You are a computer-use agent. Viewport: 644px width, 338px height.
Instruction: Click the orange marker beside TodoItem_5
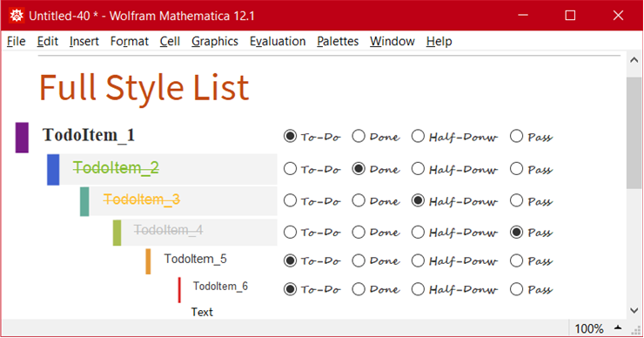148,261
